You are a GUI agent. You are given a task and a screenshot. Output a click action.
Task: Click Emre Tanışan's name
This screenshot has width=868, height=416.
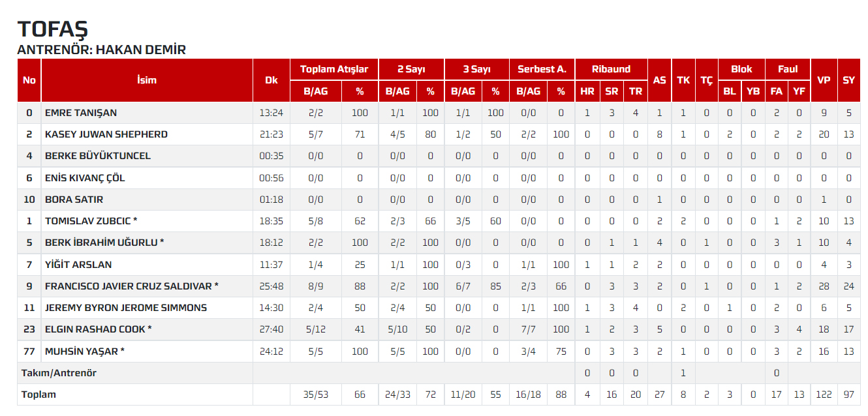pos(81,113)
